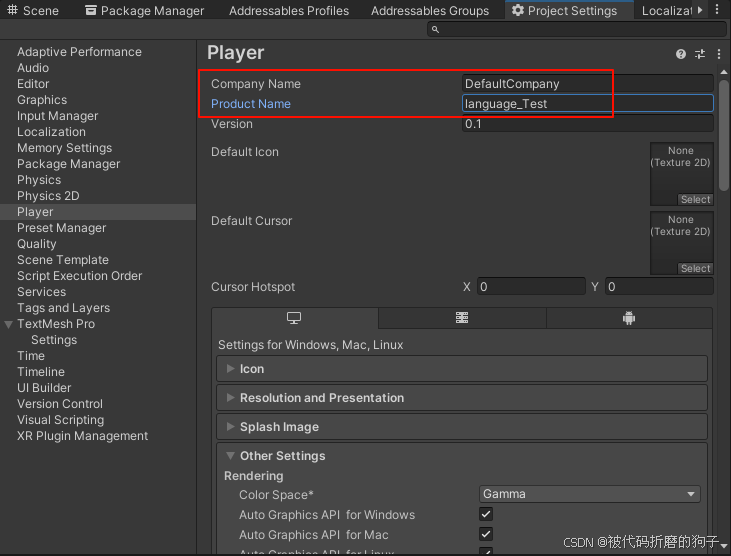Click the Version field
Image resolution: width=731 pixels, height=556 pixels.
(x=587, y=124)
